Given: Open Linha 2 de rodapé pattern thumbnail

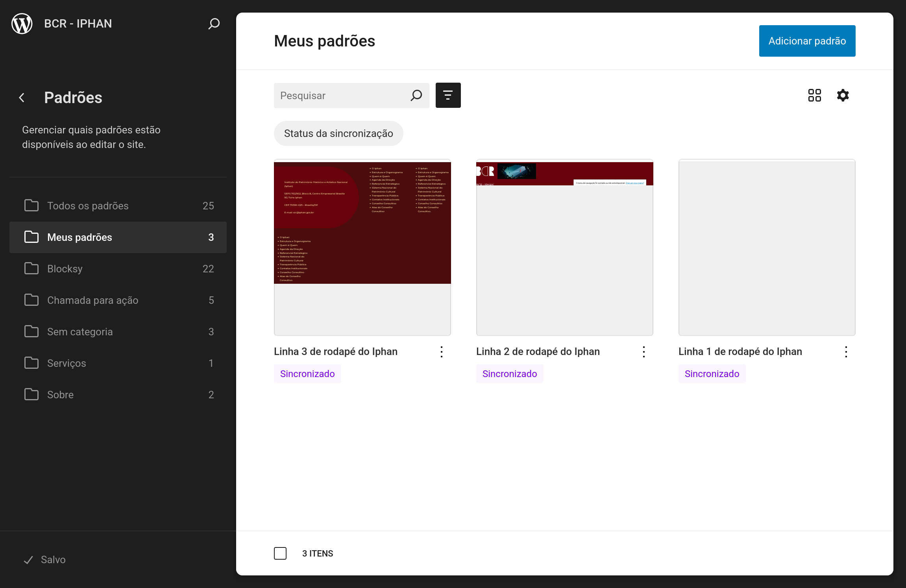Looking at the screenshot, I should 565,248.
